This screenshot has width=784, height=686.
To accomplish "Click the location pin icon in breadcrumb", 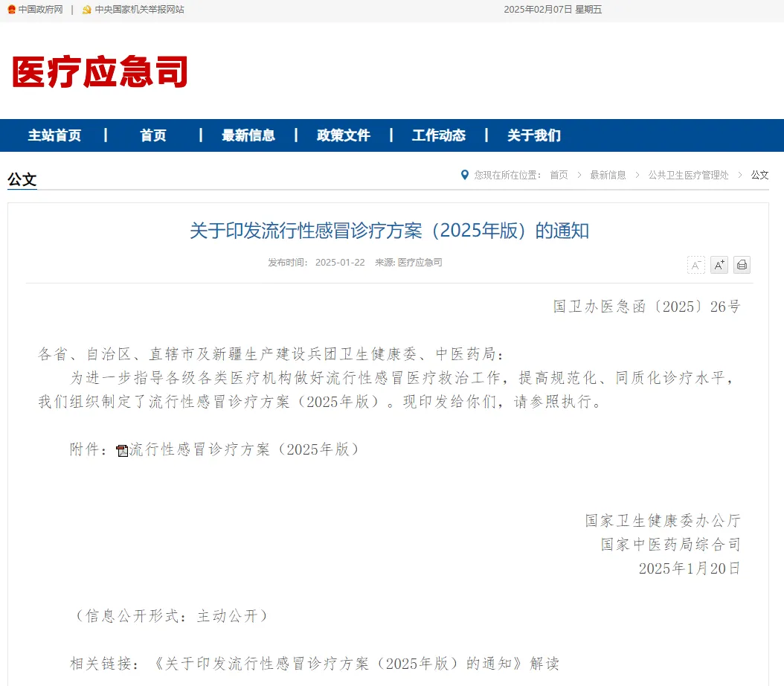I will 465,175.
